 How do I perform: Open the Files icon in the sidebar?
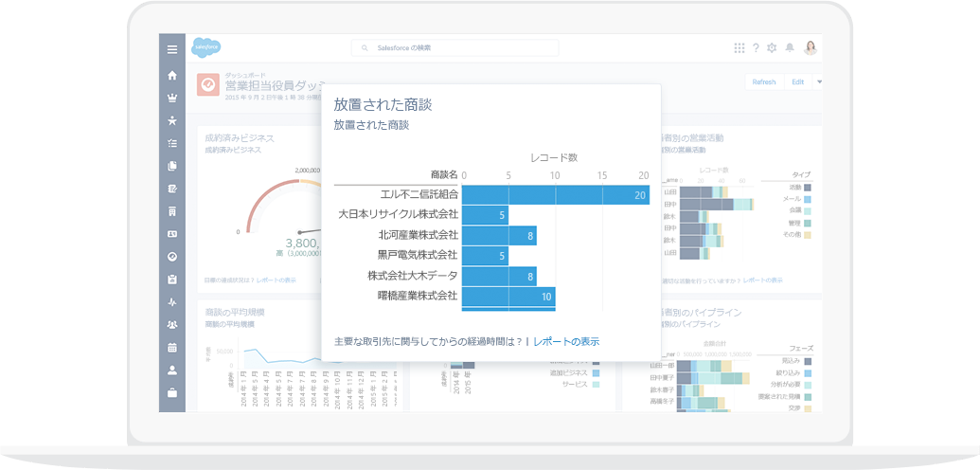171,166
